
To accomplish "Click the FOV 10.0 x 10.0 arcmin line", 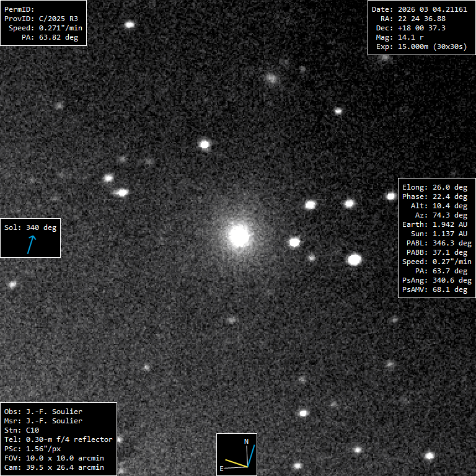I will pos(54,458).
